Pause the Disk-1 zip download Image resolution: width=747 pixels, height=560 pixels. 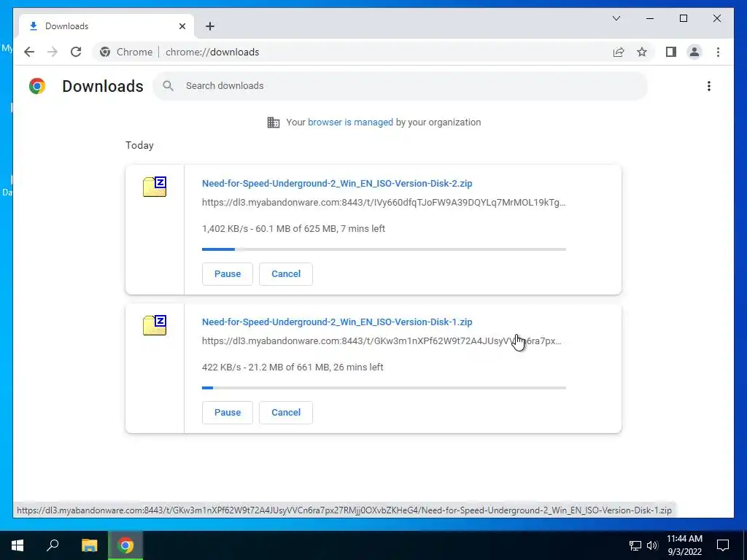point(228,413)
